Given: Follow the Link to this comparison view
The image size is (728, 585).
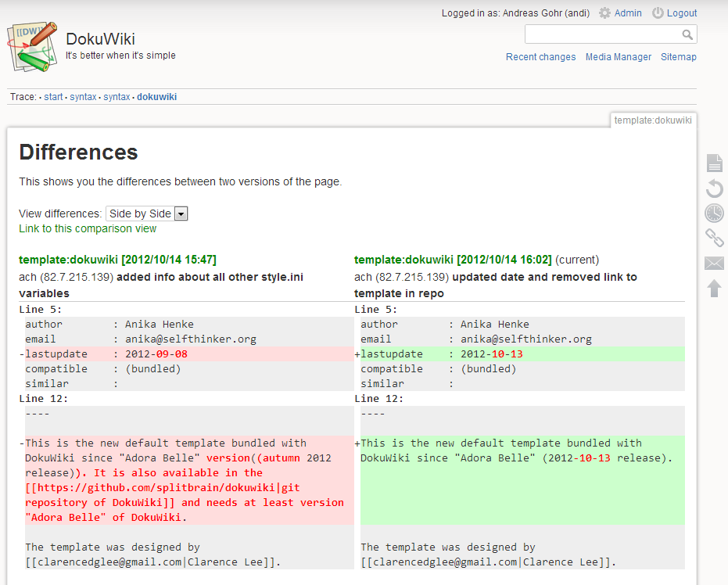Looking at the screenshot, I should point(88,229).
